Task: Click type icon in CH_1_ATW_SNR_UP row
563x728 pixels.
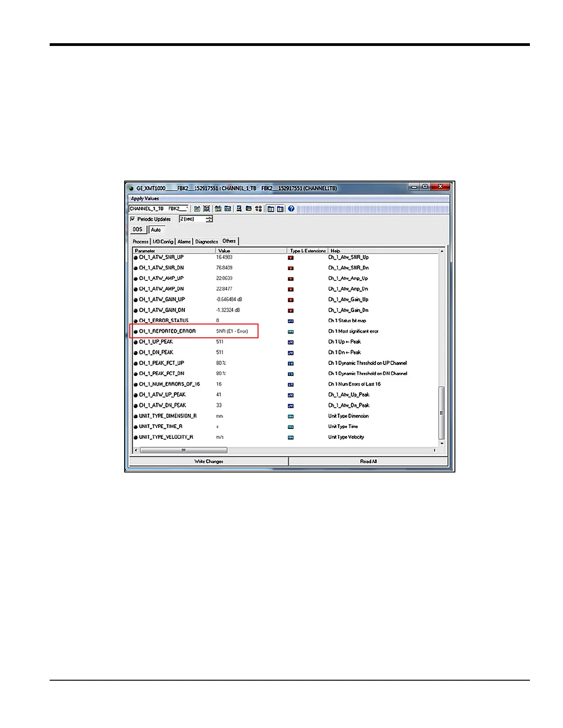Action: 291,258
